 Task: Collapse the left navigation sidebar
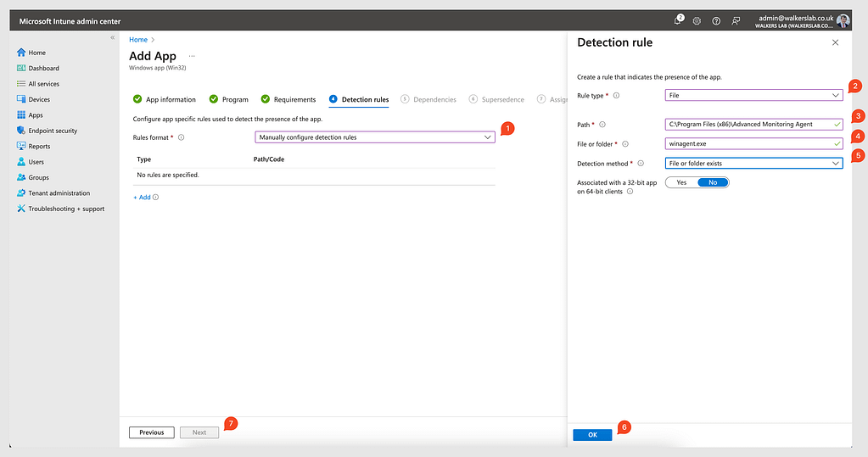click(113, 38)
